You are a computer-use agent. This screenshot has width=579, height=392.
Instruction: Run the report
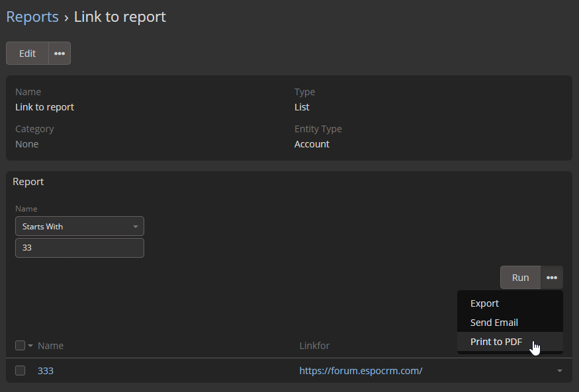pos(520,278)
